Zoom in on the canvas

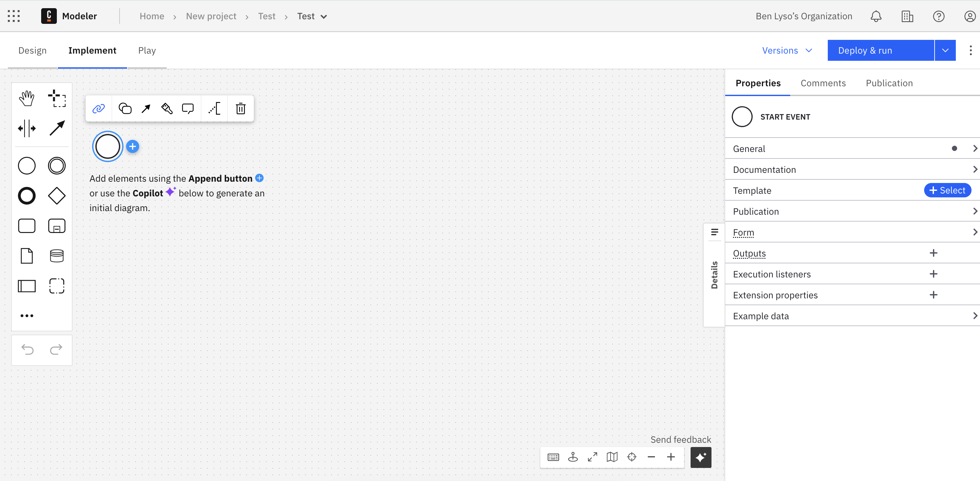click(x=671, y=457)
